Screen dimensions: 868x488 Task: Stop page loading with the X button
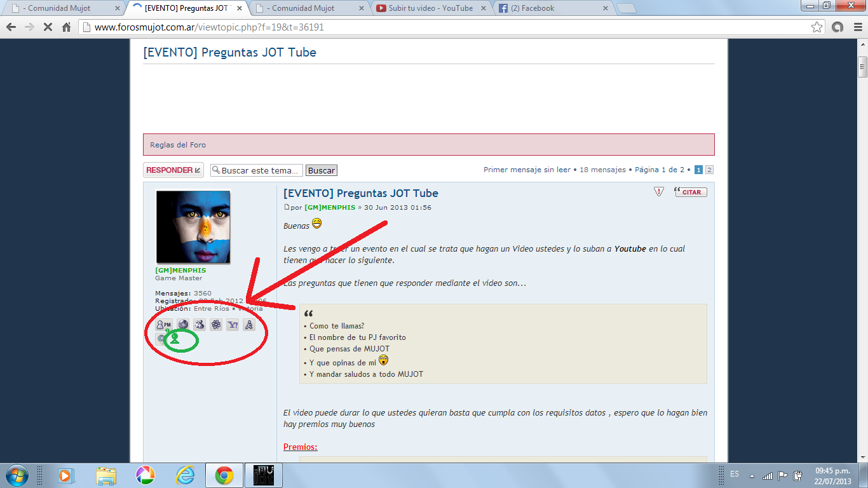(x=48, y=27)
